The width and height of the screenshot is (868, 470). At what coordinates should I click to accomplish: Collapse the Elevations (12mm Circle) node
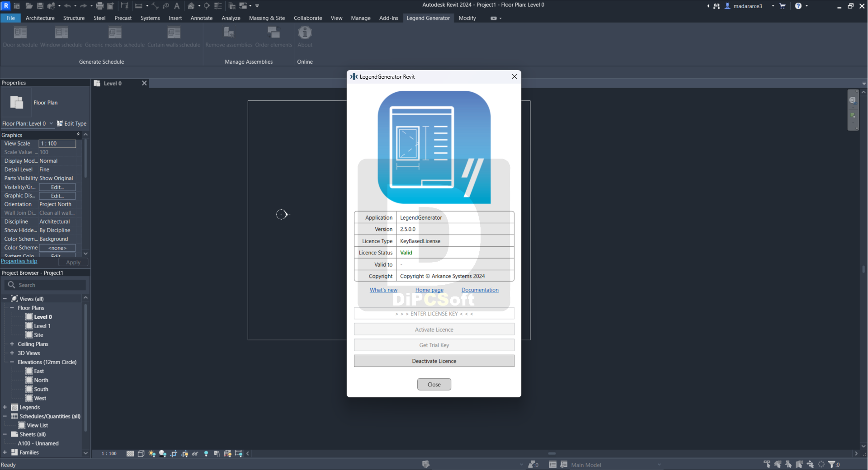tap(12, 362)
